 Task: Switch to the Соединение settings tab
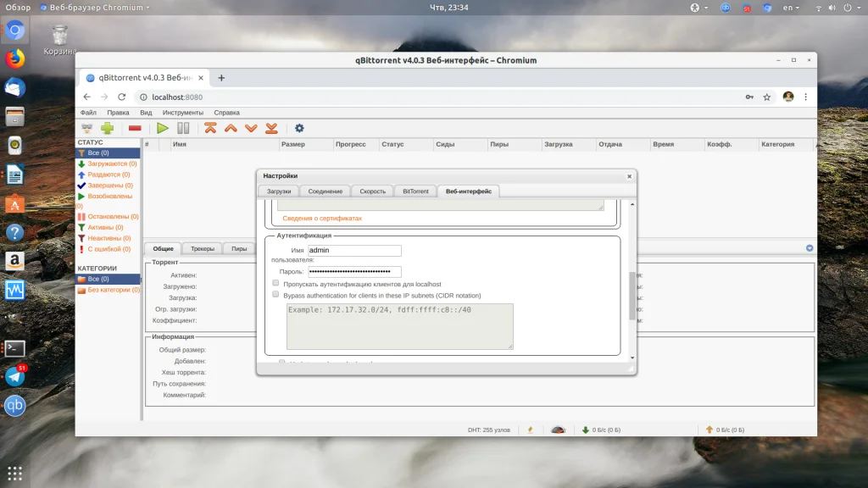325,191
